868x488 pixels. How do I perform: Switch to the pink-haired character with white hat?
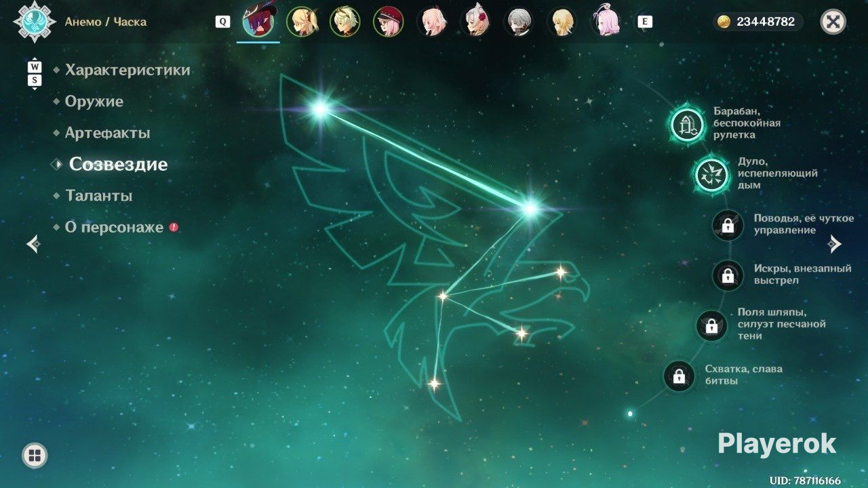coord(606,22)
